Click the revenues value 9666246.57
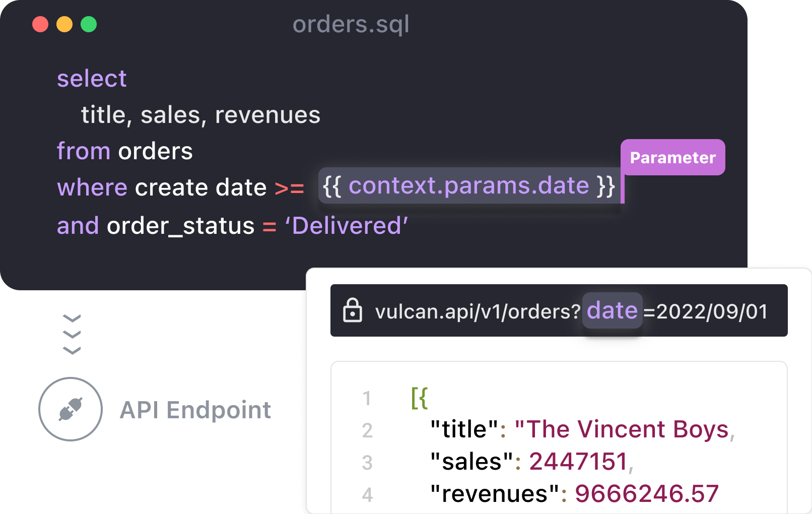The width and height of the screenshot is (812, 514). point(647,494)
